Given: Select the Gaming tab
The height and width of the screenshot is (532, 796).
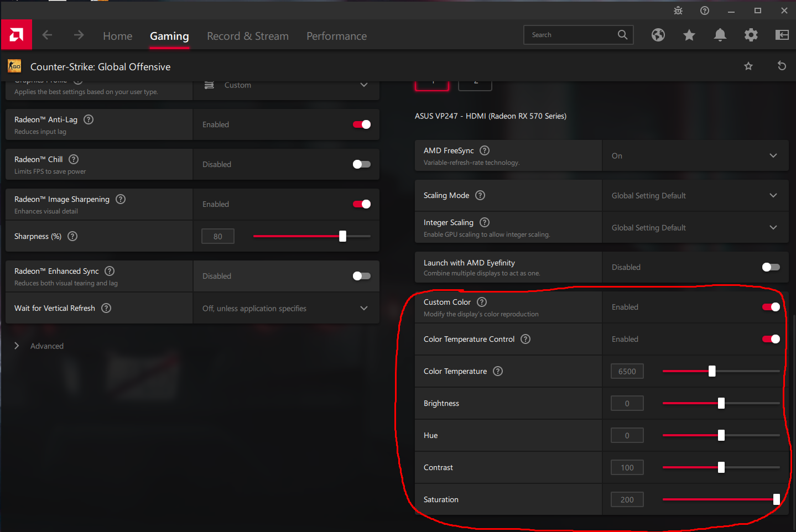Looking at the screenshot, I should 169,36.
